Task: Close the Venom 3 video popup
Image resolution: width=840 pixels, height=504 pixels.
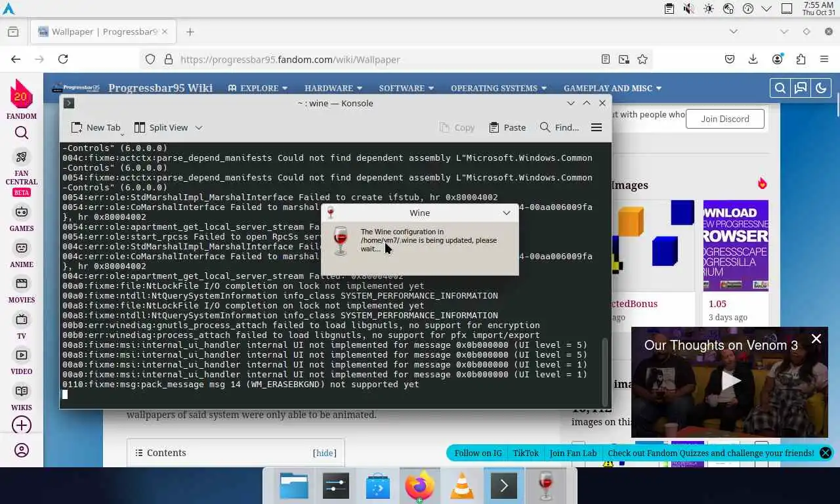Action: pyautogui.click(x=816, y=339)
